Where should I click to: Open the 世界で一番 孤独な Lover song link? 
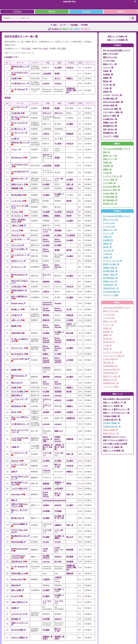click(x=18, y=221)
